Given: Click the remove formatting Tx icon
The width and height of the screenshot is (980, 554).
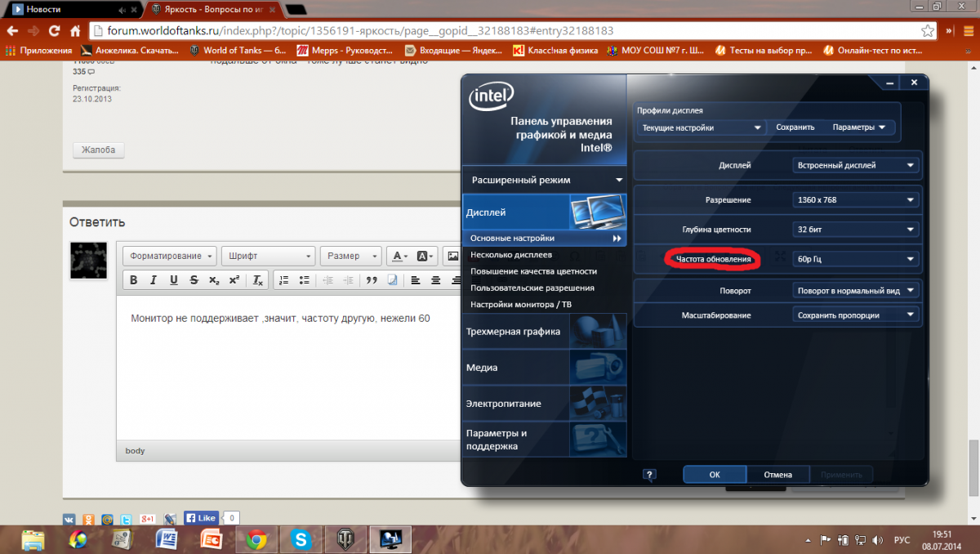Looking at the screenshot, I should point(257,280).
